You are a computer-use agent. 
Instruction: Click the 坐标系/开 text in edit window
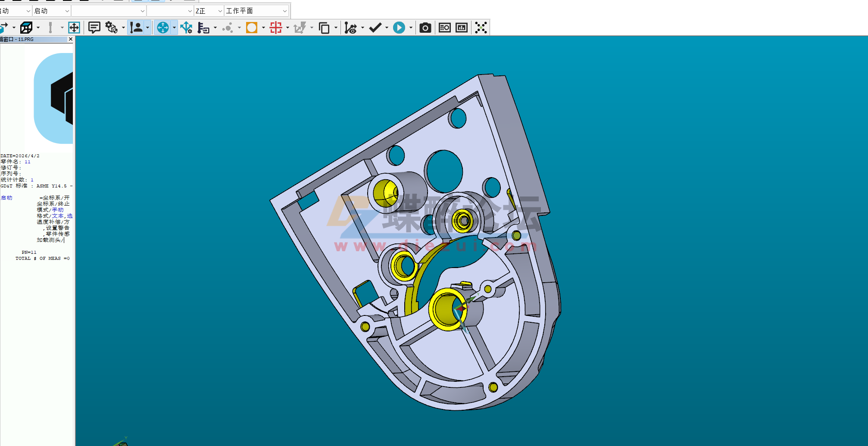[x=54, y=197]
